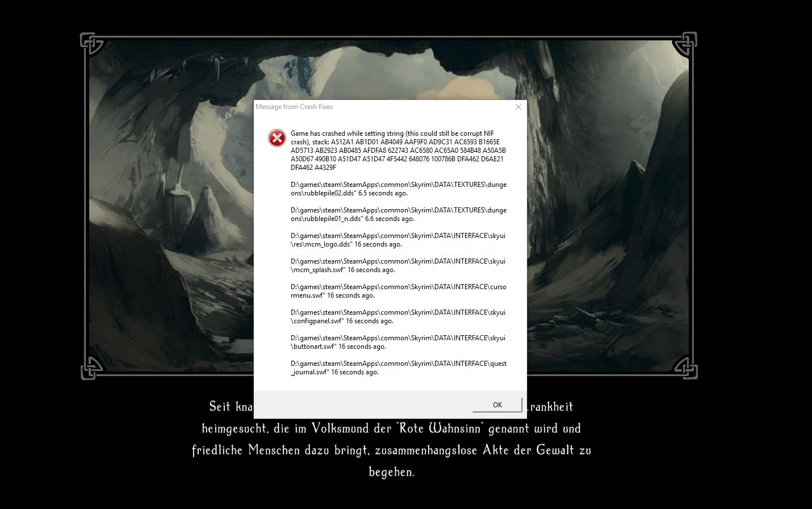This screenshot has height=509, width=812.
Task: Click the red error X icon
Action: coord(277,138)
